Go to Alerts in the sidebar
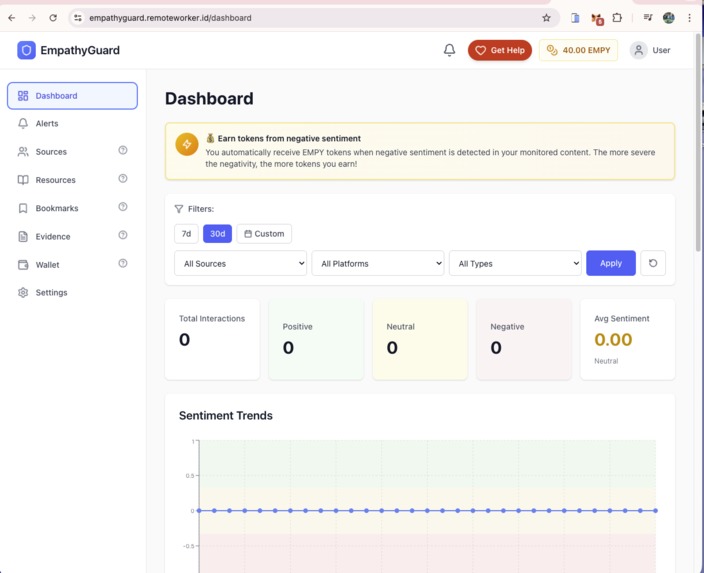The width and height of the screenshot is (704, 573). [72, 123]
